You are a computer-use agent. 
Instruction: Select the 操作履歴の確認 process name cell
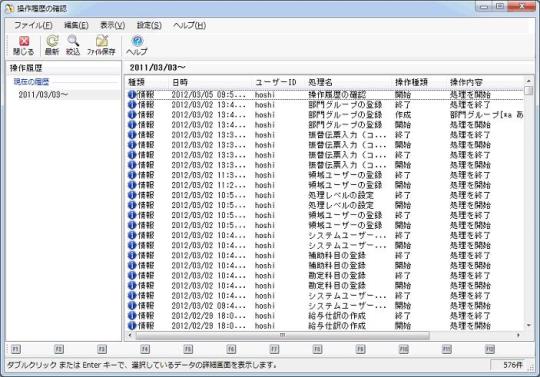click(337, 94)
